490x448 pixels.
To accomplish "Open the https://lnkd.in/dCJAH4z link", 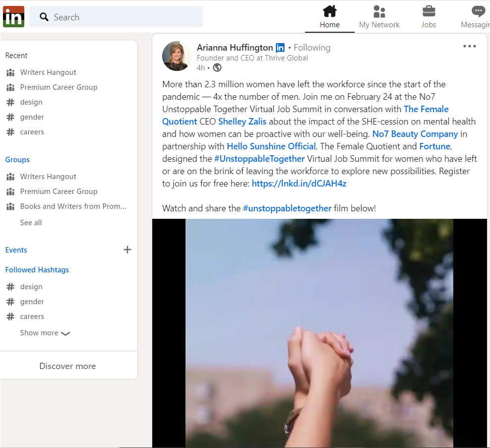I will point(299,184).
